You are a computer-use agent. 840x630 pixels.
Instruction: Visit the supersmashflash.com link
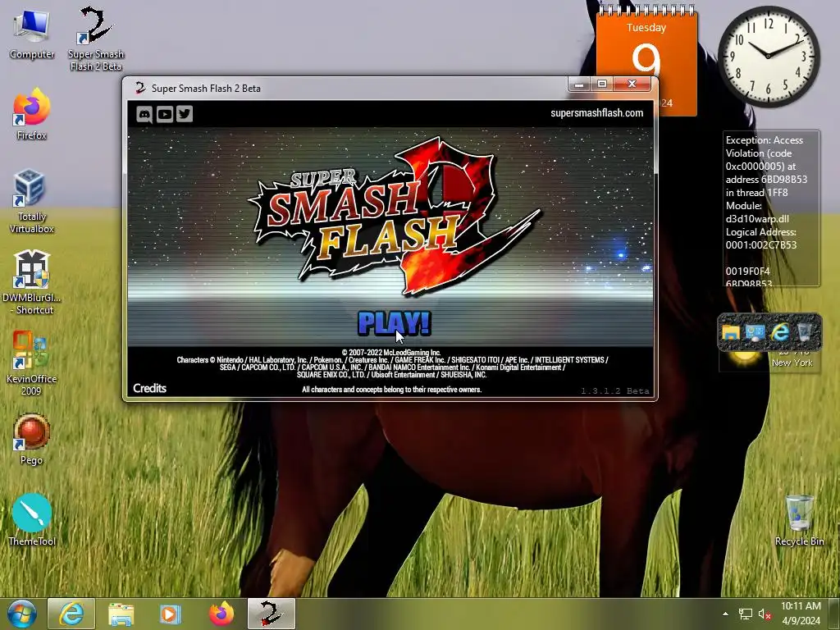[x=597, y=113]
